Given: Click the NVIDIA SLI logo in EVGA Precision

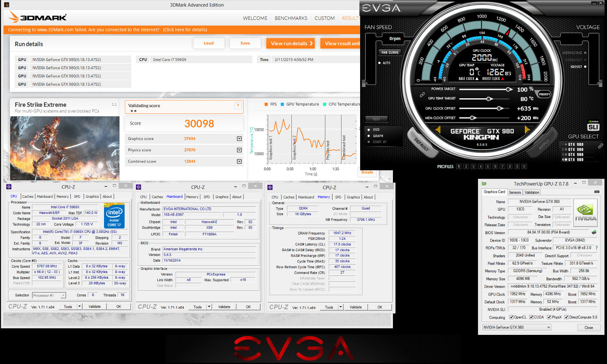Looking at the screenshot, I should (593, 126).
